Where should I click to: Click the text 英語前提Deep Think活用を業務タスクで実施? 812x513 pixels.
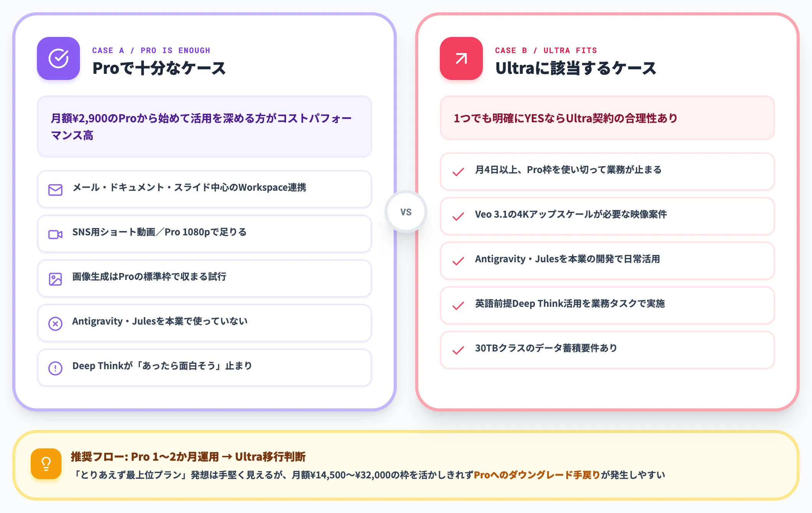(570, 304)
